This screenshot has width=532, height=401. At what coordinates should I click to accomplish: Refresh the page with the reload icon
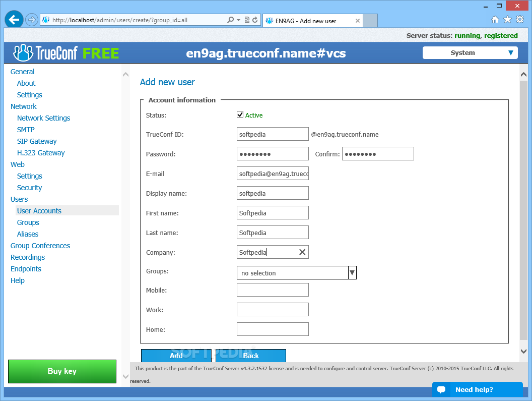coord(255,20)
